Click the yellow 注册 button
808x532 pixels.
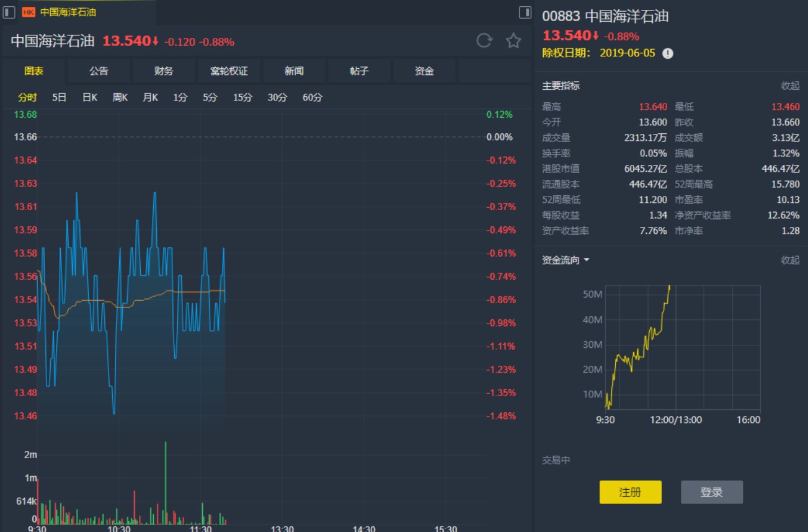[x=630, y=492]
